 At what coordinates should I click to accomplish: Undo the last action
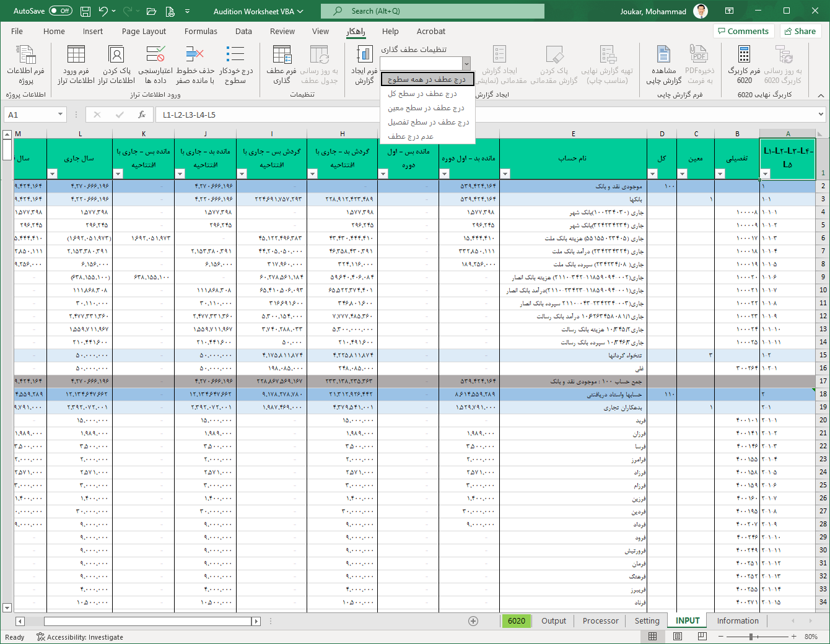(x=103, y=11)
